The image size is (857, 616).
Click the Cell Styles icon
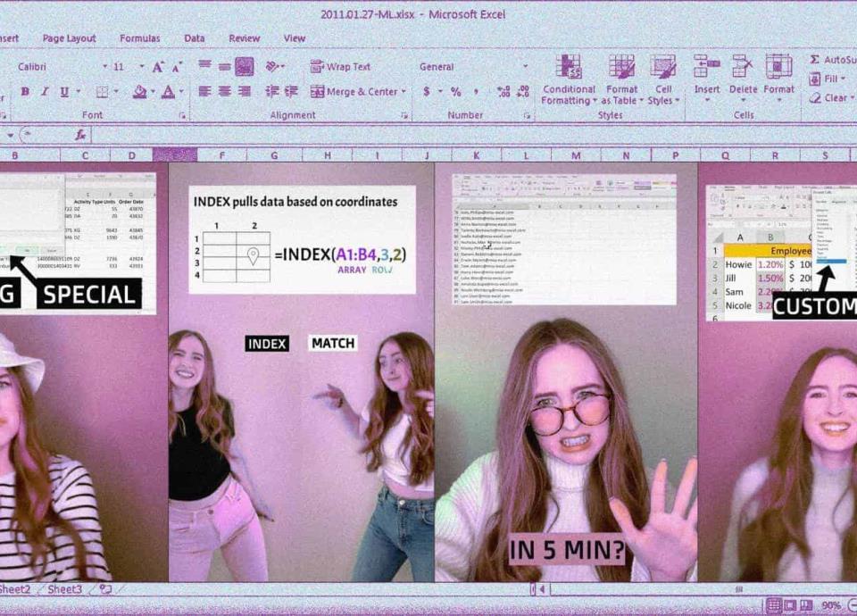point(663,68)
